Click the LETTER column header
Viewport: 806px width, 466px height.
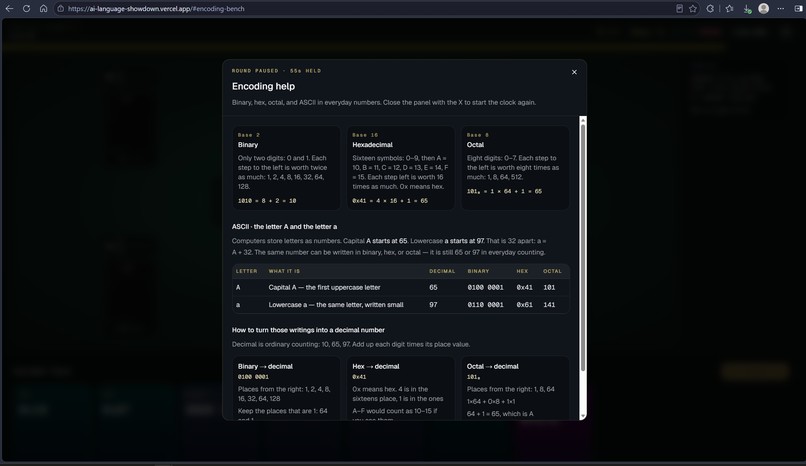[246, 271]
